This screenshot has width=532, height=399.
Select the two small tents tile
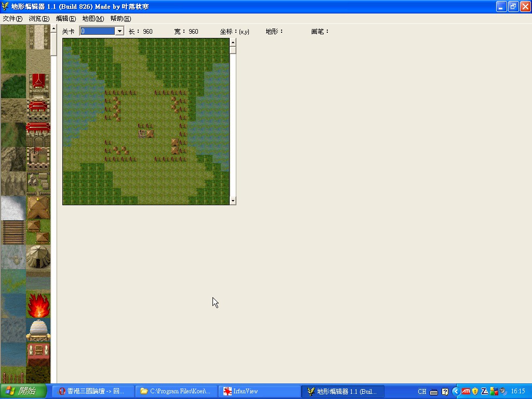tap(38, 232)
